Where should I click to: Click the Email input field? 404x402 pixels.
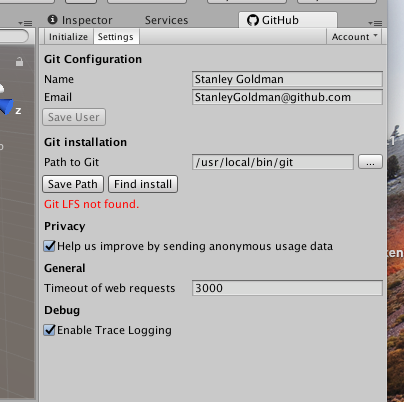[x=287, y=97]
